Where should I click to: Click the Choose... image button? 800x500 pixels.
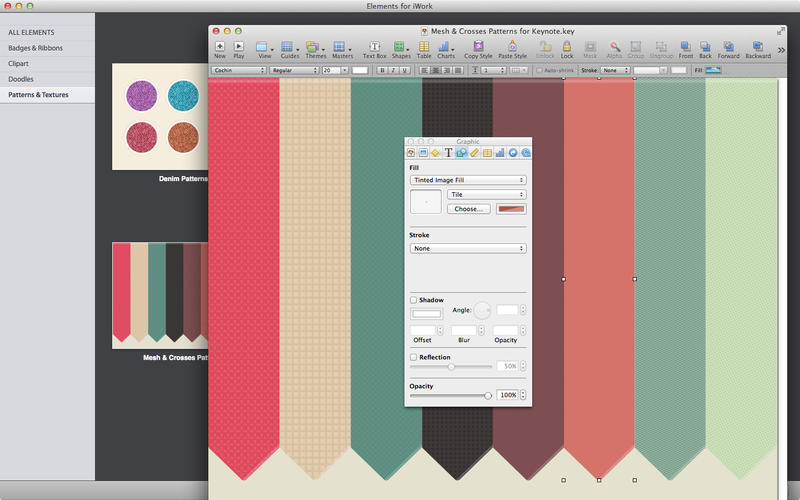pyautogui.click(x=468, y=209)
